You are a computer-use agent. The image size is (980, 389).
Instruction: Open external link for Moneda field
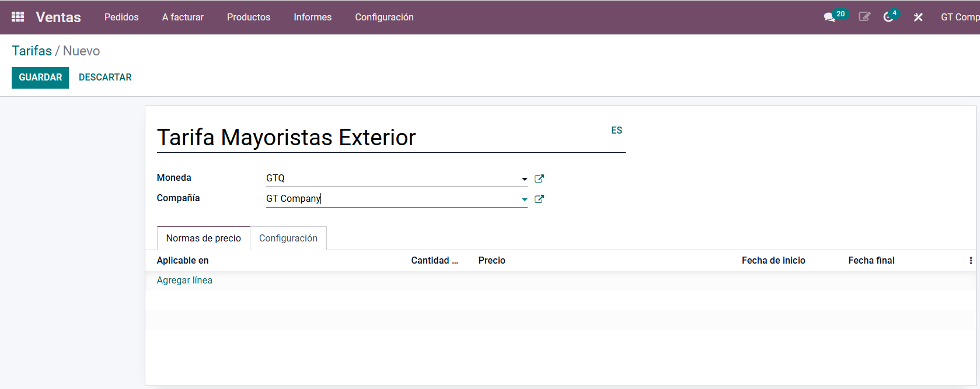point(539,178)
